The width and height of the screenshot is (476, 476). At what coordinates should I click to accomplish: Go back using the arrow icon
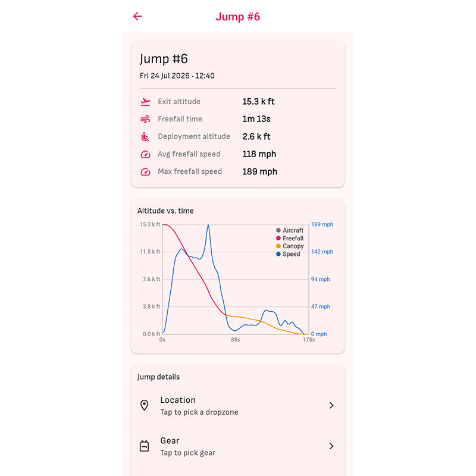(x=137, y=17)
